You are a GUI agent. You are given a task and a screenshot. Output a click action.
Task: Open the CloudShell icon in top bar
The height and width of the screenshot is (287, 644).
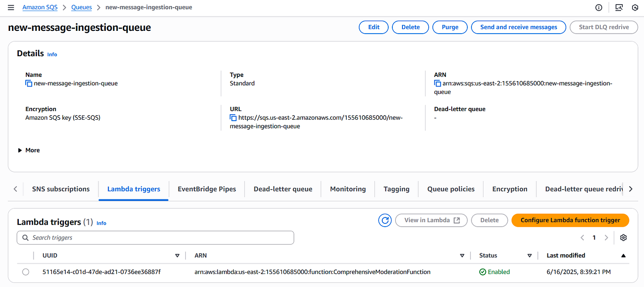(619, 7)
